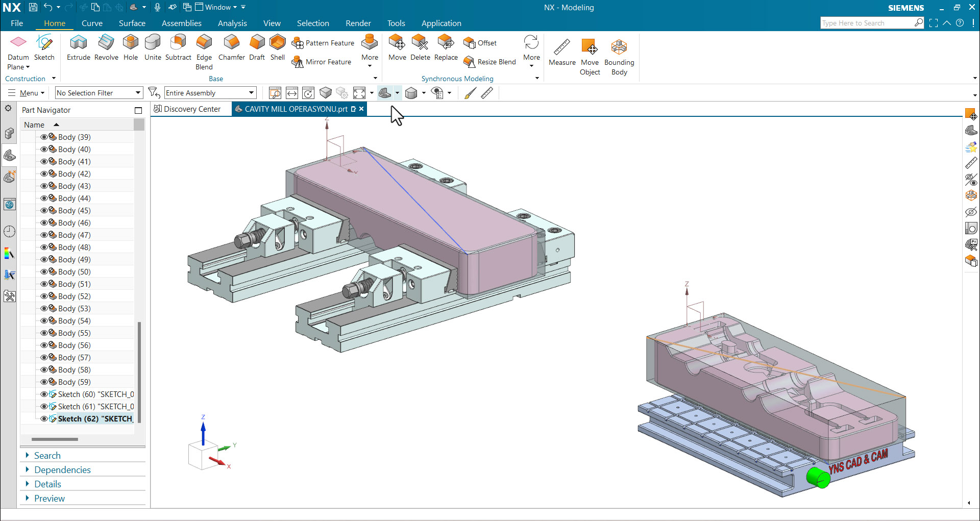Switch to the Curve ribbon tab
980x521 pixels.
92,23
